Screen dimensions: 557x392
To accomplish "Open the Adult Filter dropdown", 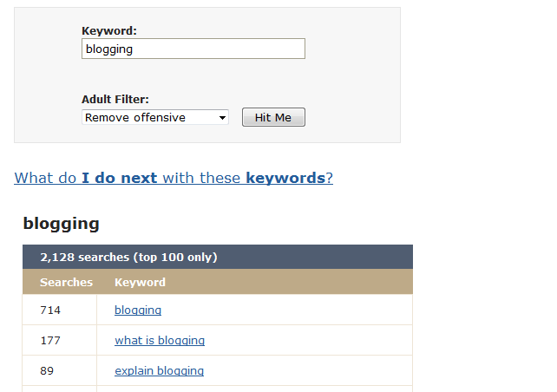I will 155,117.
